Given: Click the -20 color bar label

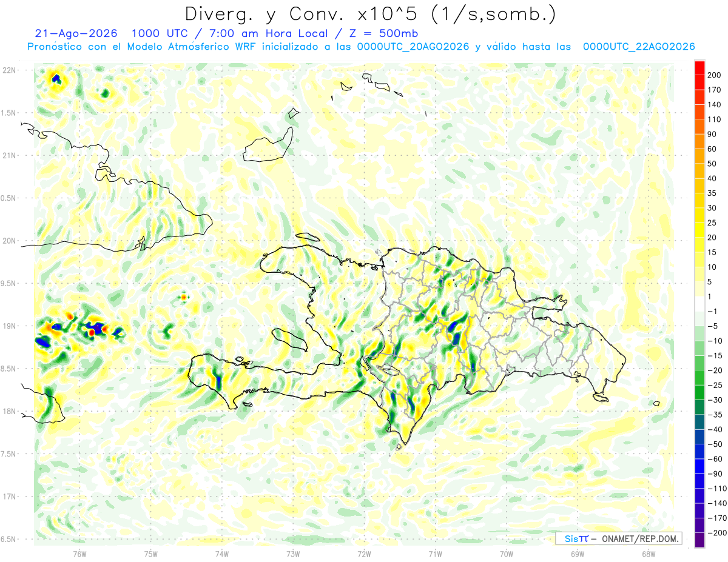Looking at the screenshot, I should [716, 370].
